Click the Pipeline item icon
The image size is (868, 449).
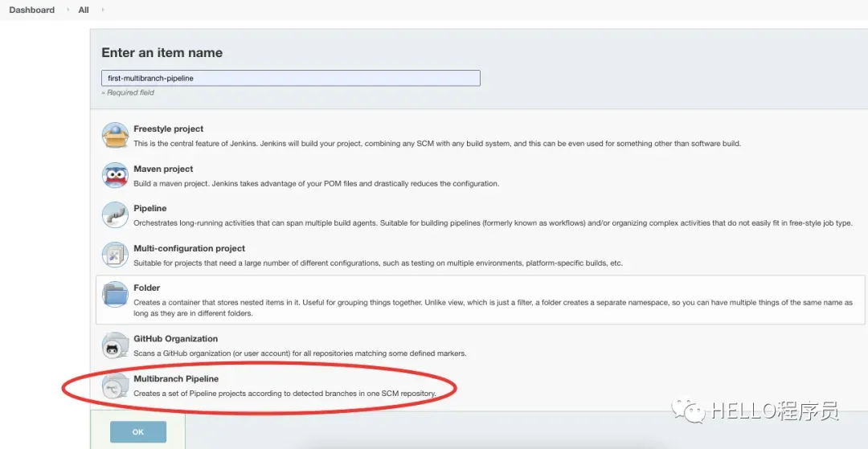click(115, 215)
